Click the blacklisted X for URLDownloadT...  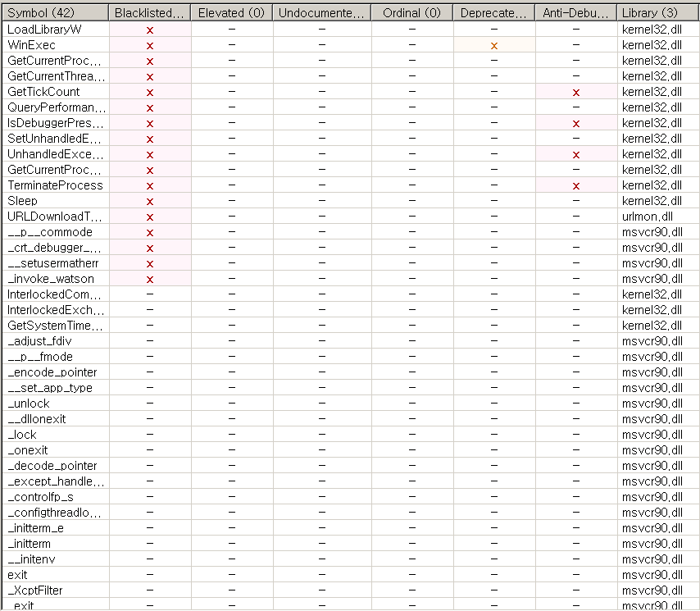[149, 217]
